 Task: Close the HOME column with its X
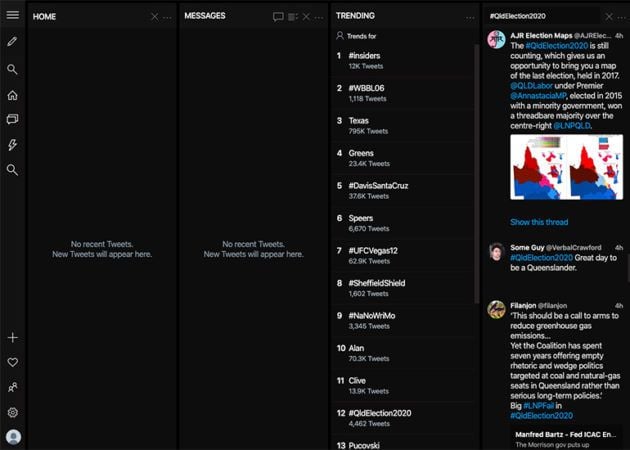(154, 16)
